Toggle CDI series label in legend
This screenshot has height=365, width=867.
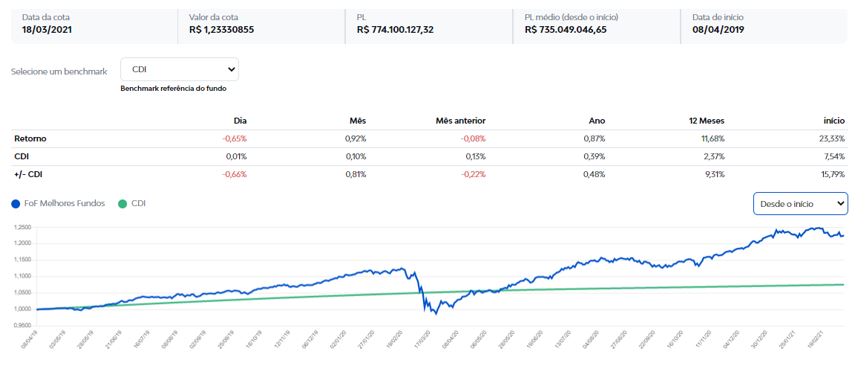[139, 204]
